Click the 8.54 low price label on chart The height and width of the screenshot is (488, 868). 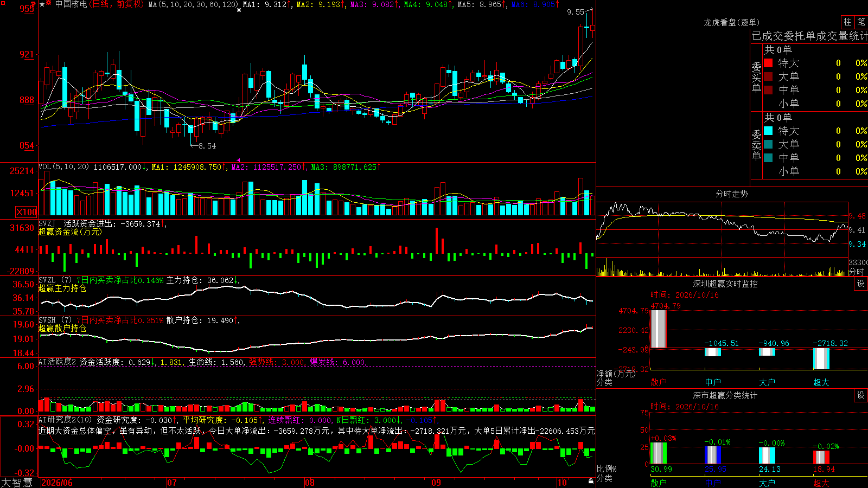coord(207,146)
